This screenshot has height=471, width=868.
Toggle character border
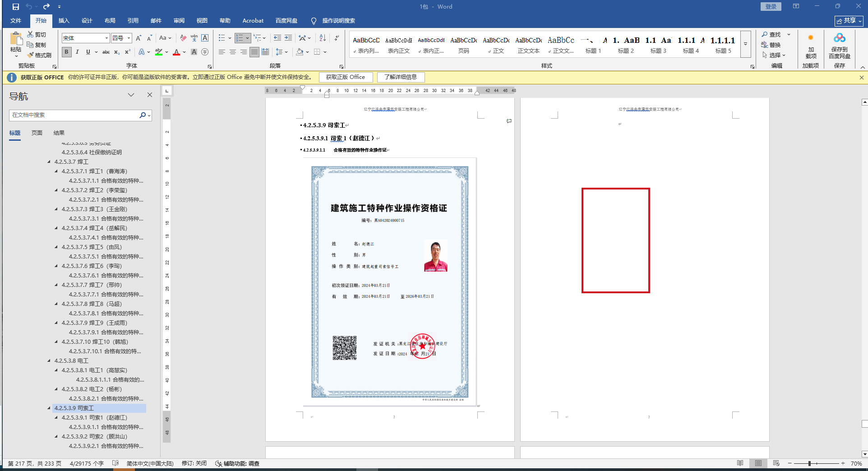(x=205, y=38)
